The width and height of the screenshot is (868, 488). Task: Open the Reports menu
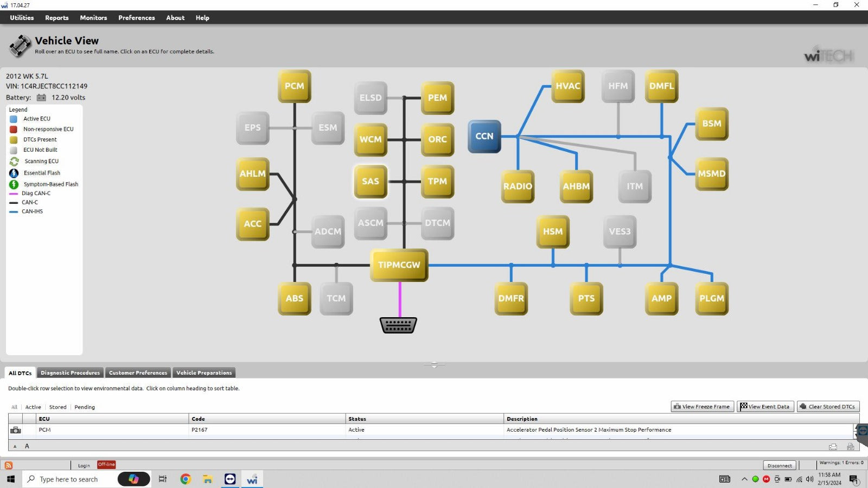pos(57,18)
